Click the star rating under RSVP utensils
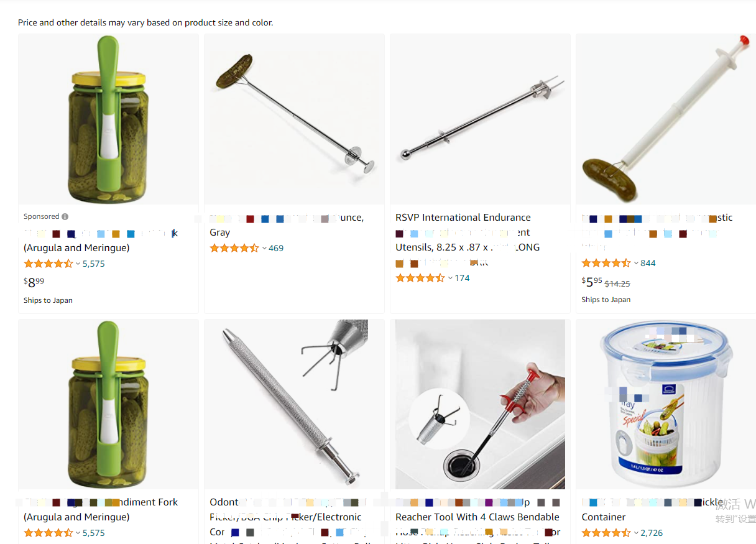The height and width of the screenshot is (544, 756). pyautogui.click(x=420, y=278)
